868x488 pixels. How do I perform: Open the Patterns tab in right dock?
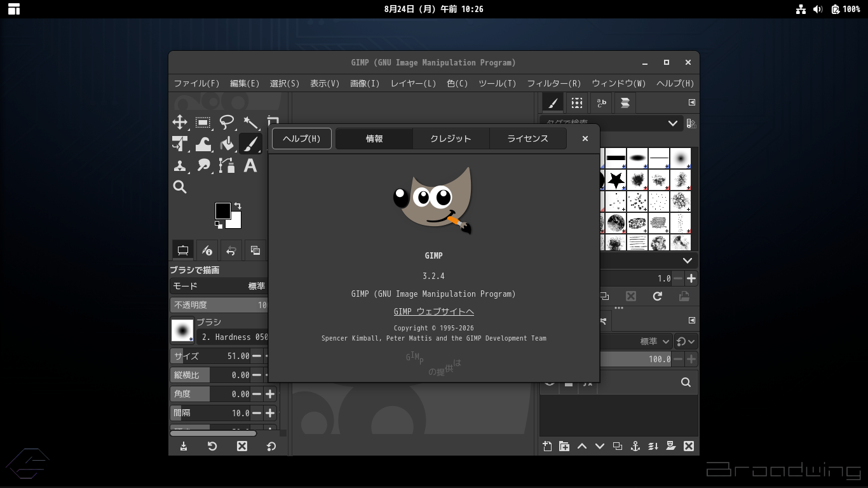click(576, 103)
